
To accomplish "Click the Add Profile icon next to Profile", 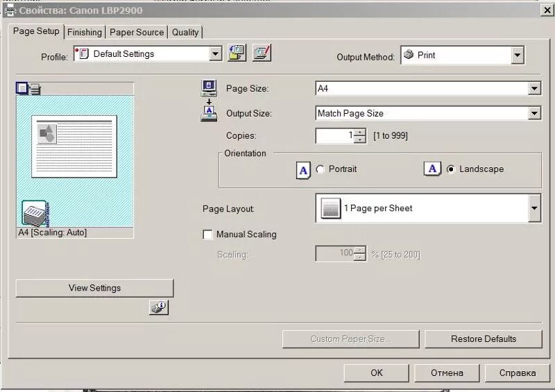I will point(237,53).
